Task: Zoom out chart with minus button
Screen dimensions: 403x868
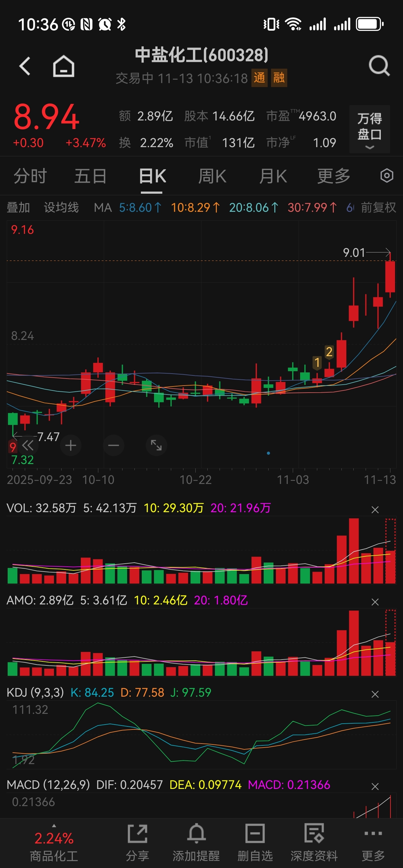Action: (114, 445)
